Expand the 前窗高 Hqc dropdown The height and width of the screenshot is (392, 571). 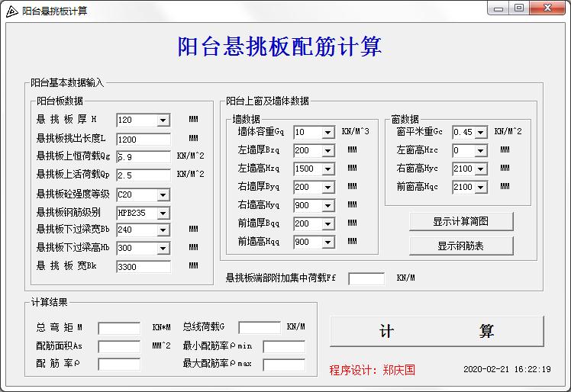point(481,187)
